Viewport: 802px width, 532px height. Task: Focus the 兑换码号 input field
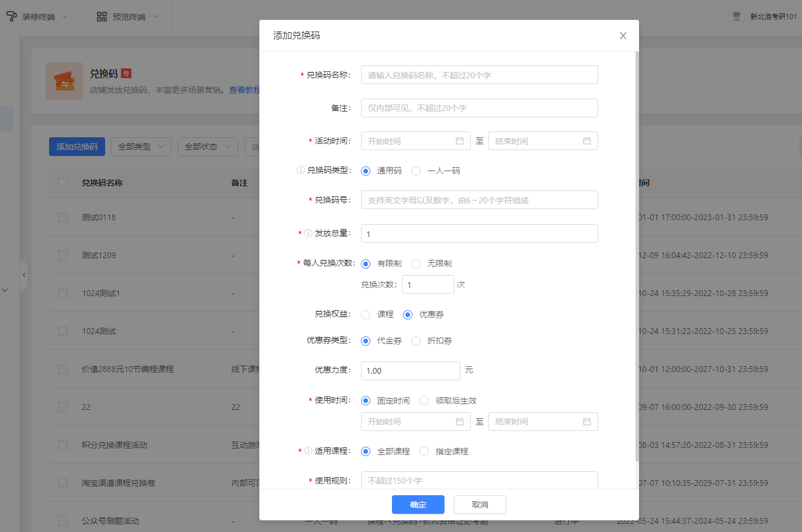tap(480, 200)
